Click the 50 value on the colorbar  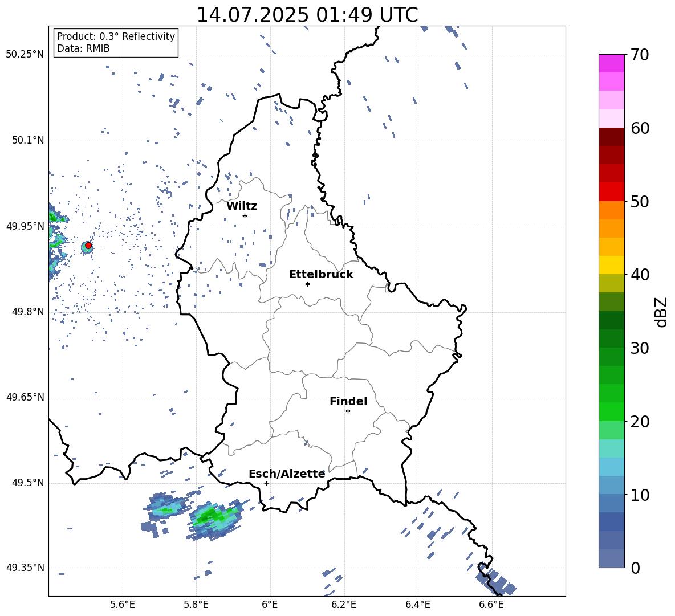click(640, 201)
